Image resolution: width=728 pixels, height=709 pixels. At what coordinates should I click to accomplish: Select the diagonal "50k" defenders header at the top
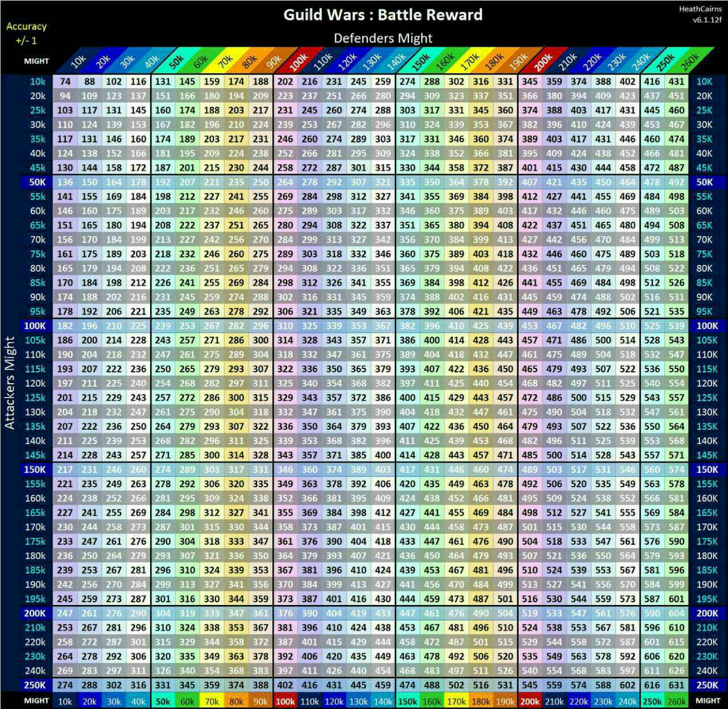(x=175, y=61)
